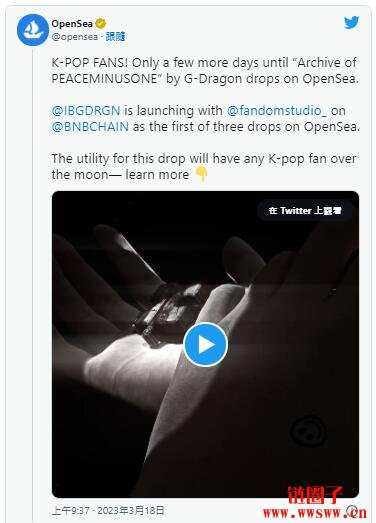Click the smiley face drawn in the video
This screenshot has width=376, height=523.
(308, 431)
